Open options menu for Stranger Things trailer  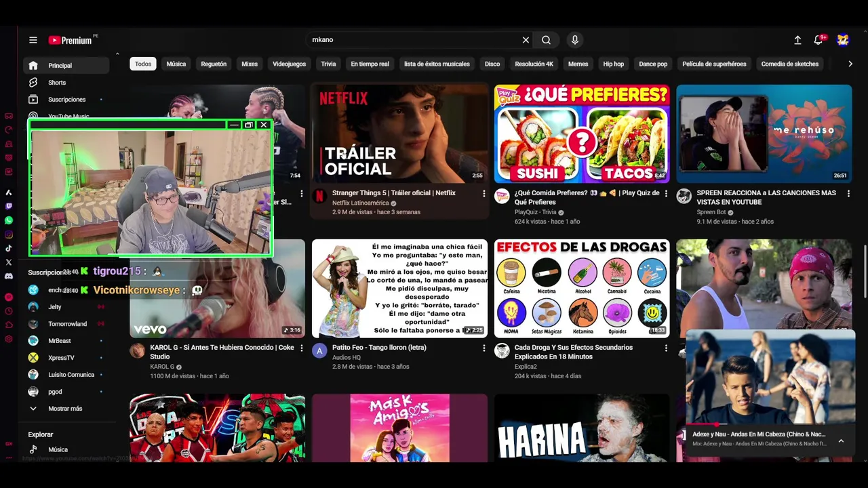(484, 194)
